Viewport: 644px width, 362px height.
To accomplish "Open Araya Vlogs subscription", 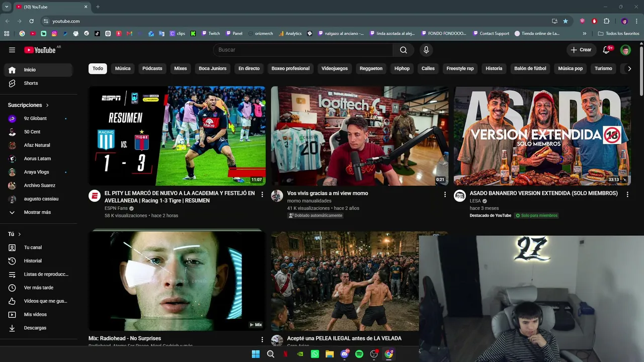I will pyautogui.click(x=38, y=172).
